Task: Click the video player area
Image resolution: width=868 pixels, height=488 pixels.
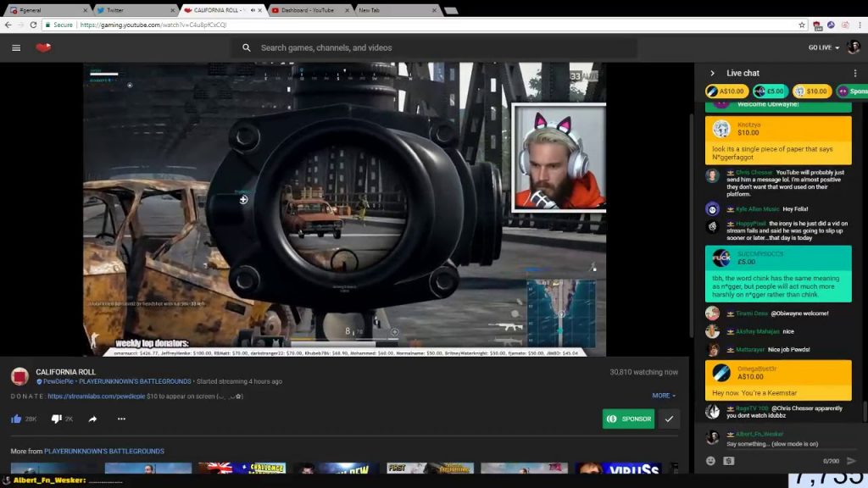Action: pos(344,209)
